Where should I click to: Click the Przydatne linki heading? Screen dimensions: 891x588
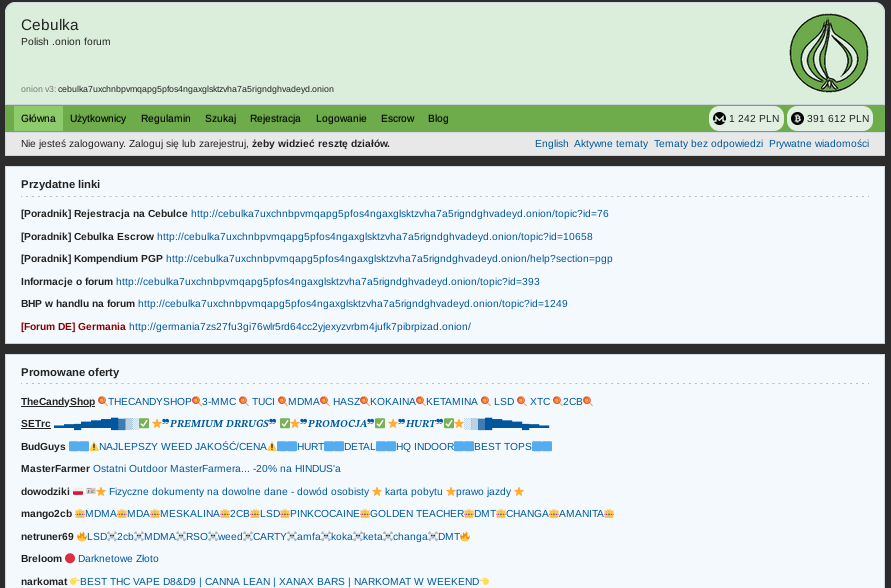[60, 184]
